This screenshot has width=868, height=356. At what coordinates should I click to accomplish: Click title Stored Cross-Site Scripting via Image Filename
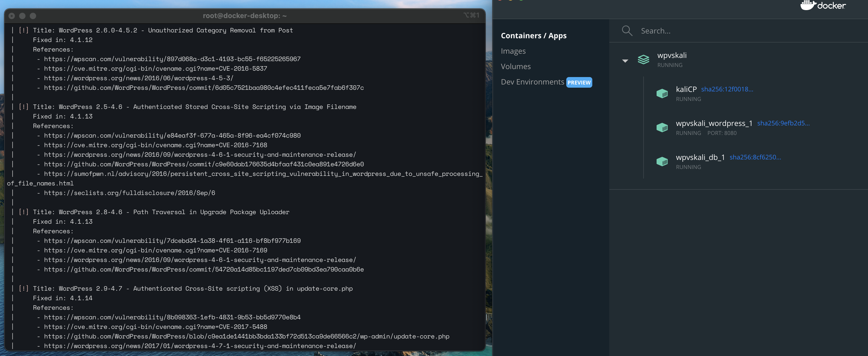pyautogui.click(x=271, y=107)
